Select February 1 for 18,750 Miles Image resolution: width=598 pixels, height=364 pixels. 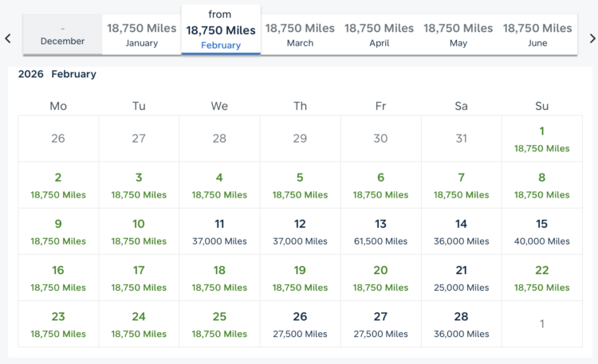541,139
